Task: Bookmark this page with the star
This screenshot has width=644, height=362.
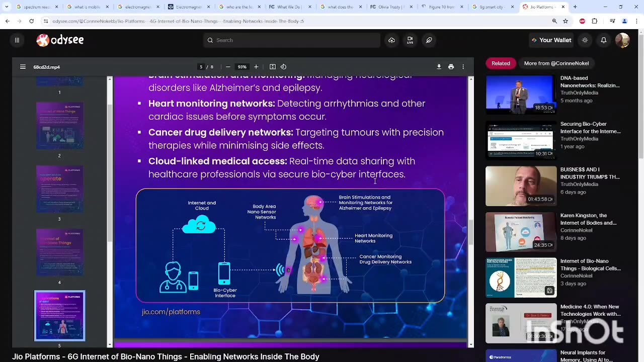Action: point(566,21)
